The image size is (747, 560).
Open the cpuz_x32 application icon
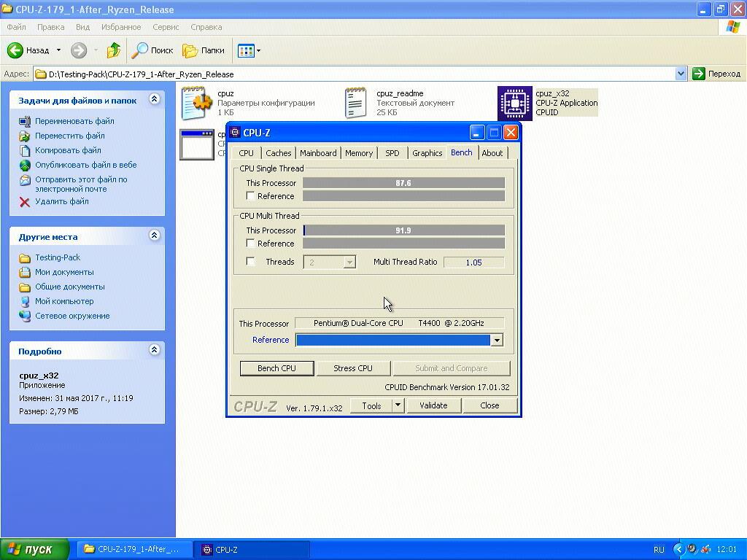pos(515,103)
